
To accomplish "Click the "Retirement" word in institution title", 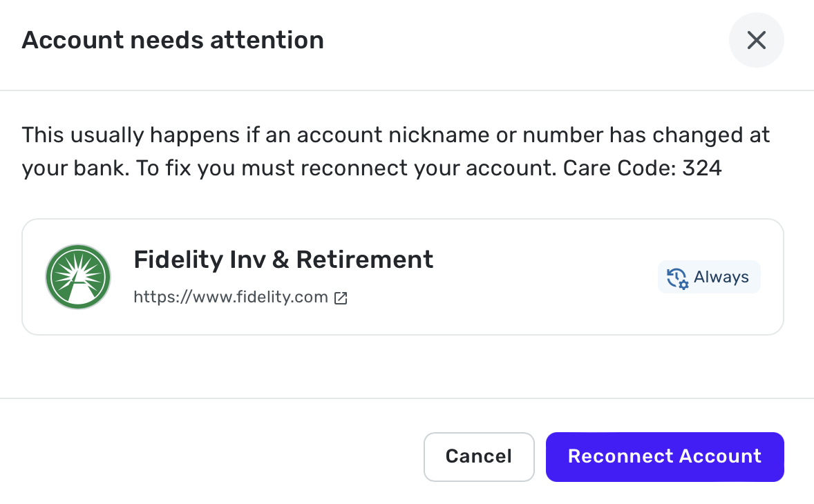I will click(364, 260).
